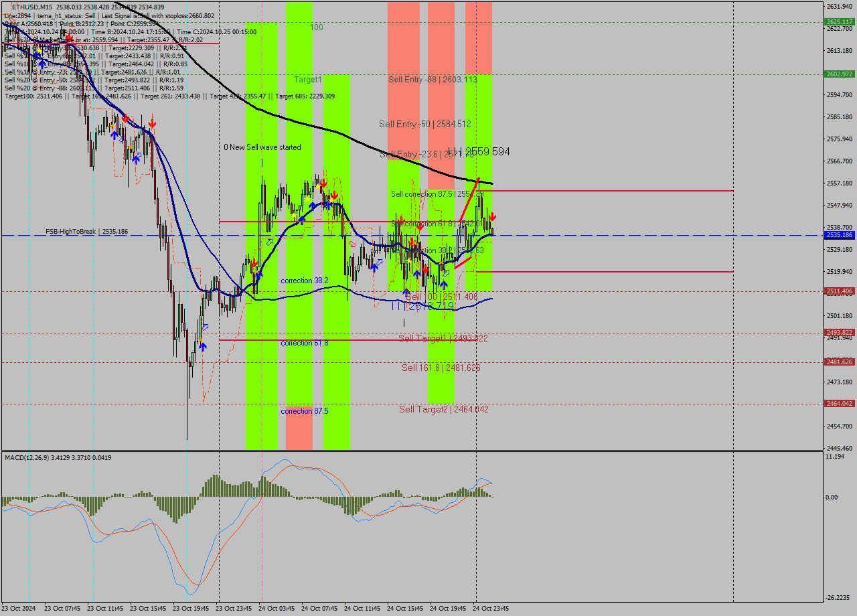857x616 pixels.
Task: Click the green '100' level label
Action: 317,27
